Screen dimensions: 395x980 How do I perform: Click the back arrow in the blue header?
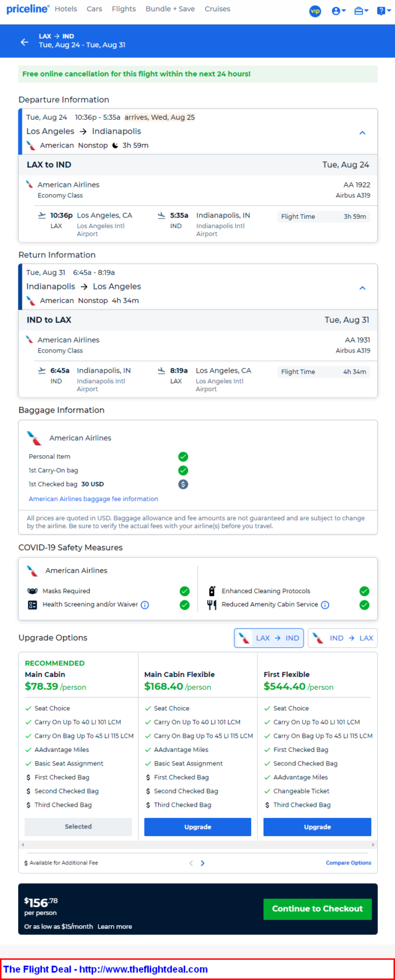tap(24, 42)
